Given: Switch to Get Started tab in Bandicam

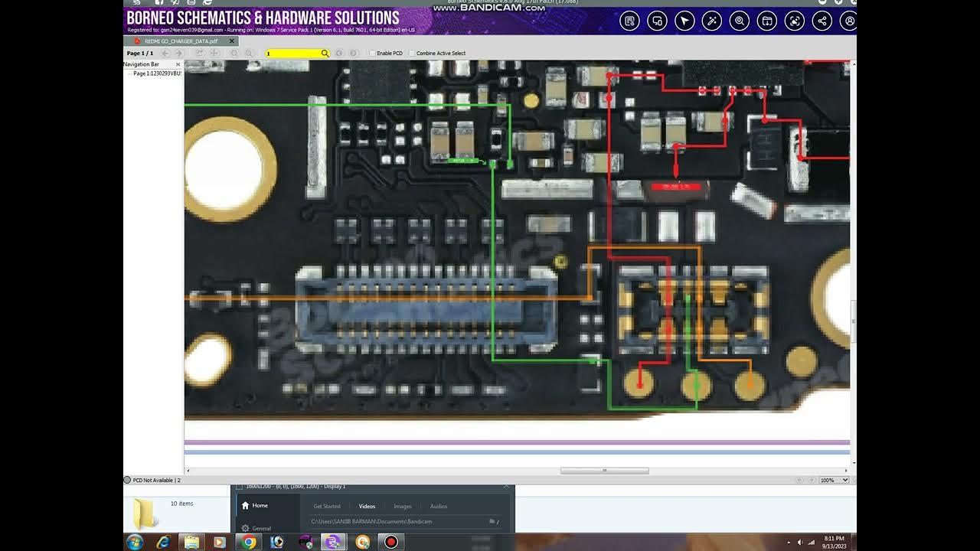Looking at the screenshot, I should pyautogui.click(x=327, y=506).
